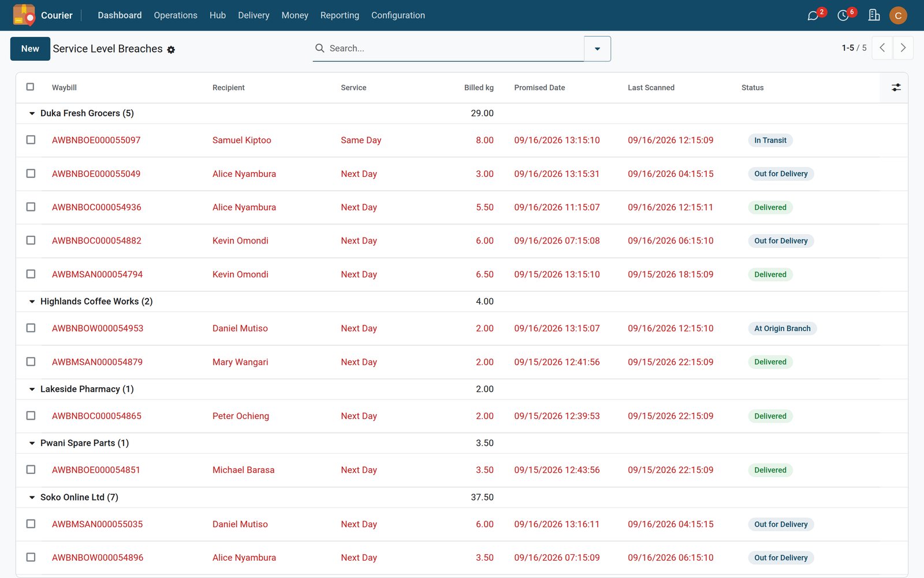
Task: Sort by the Billed kg column header
Action: (479, 88)
